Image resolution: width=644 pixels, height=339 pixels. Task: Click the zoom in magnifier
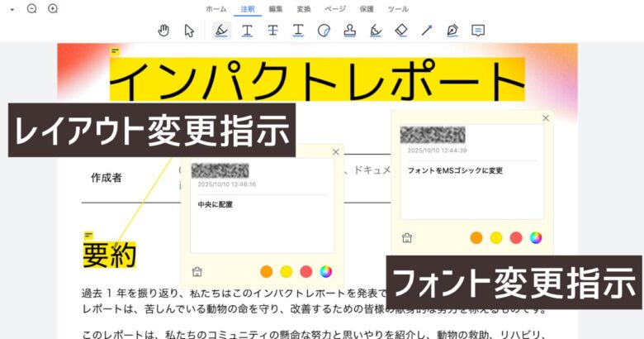coord(53,8)
